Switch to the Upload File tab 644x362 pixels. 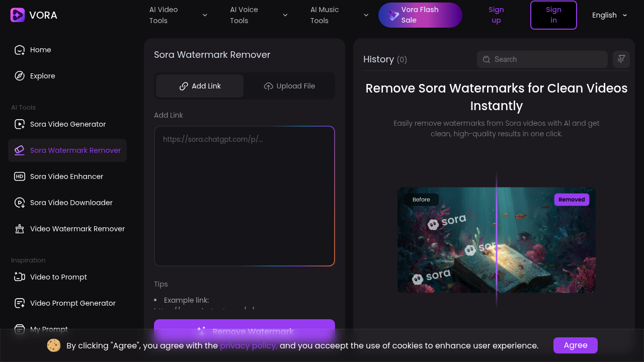point(289,85)
